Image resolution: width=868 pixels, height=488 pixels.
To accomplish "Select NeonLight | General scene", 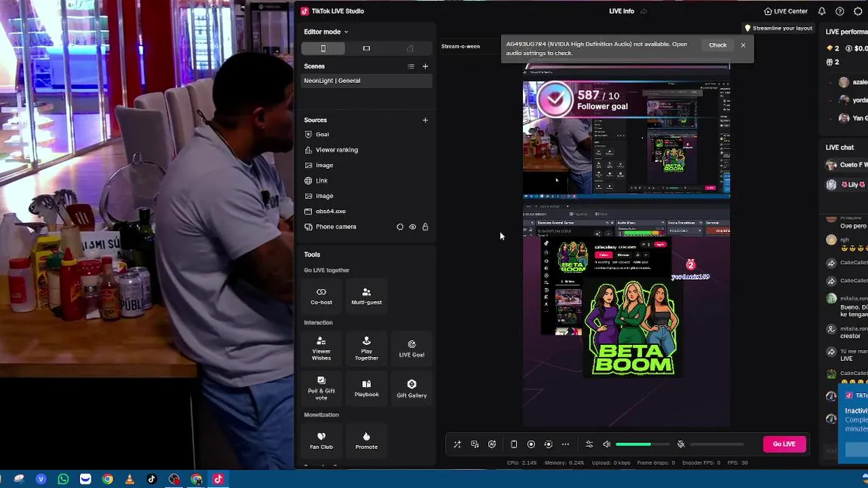I will click(x=366, y=81).
